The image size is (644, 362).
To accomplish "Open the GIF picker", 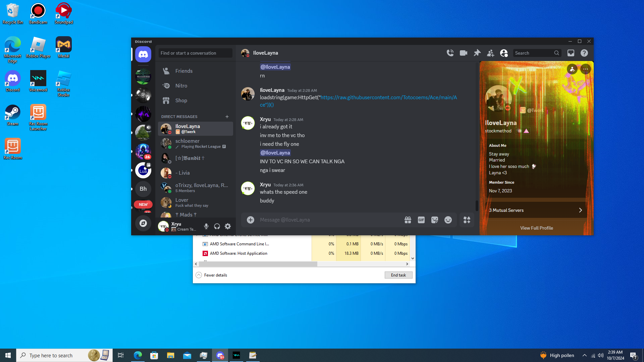I will coord(421,220).
